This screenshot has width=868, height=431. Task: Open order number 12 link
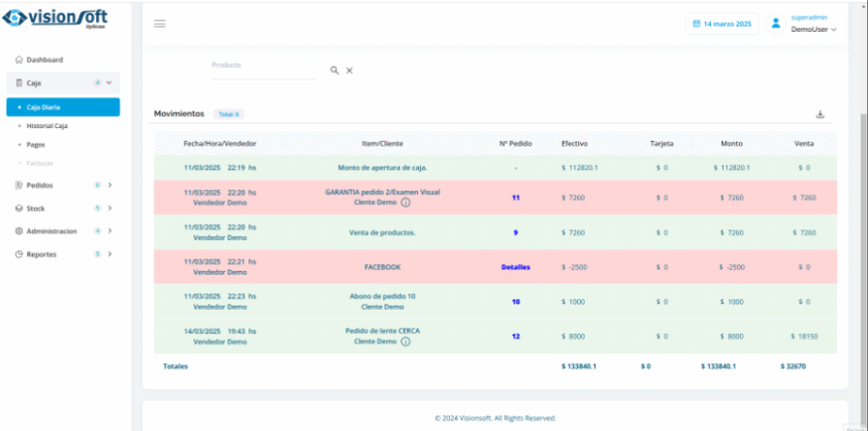[x=515, y=336]
